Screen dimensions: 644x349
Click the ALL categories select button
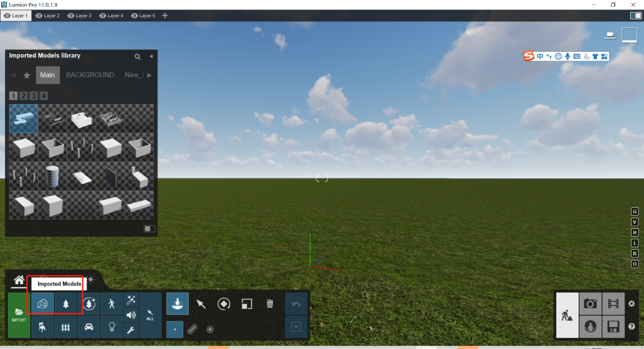click(150, 315)
